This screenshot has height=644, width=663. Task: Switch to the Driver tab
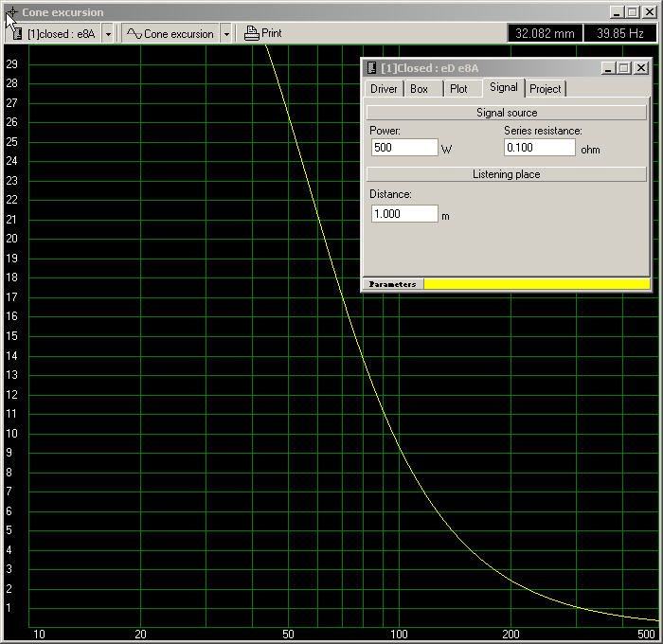384,89
